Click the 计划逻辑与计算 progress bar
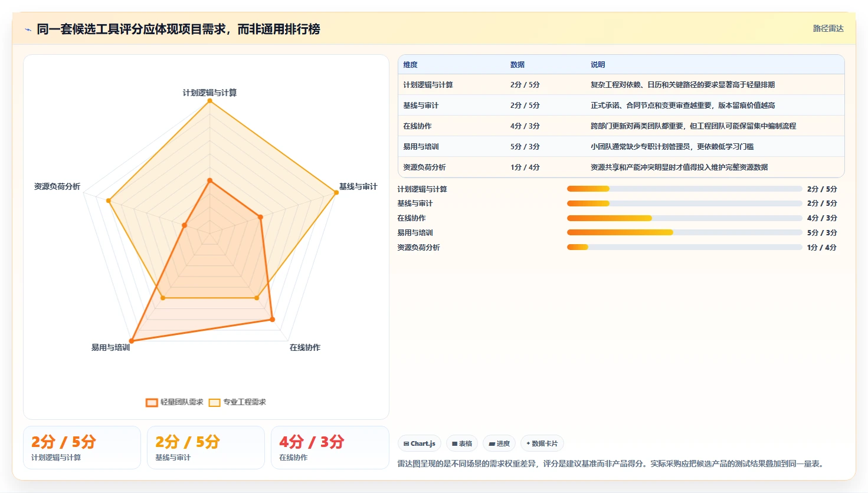 (x=684, y=189)
